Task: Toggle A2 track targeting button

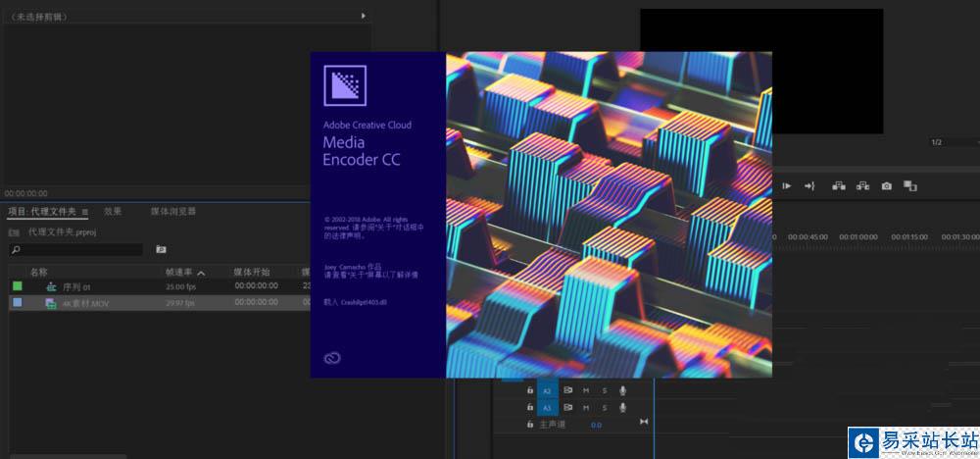Action: (x=547, y=390)
